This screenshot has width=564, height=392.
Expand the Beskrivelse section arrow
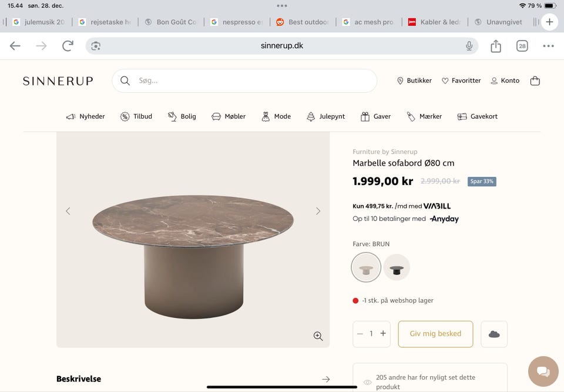click(326, 379)
